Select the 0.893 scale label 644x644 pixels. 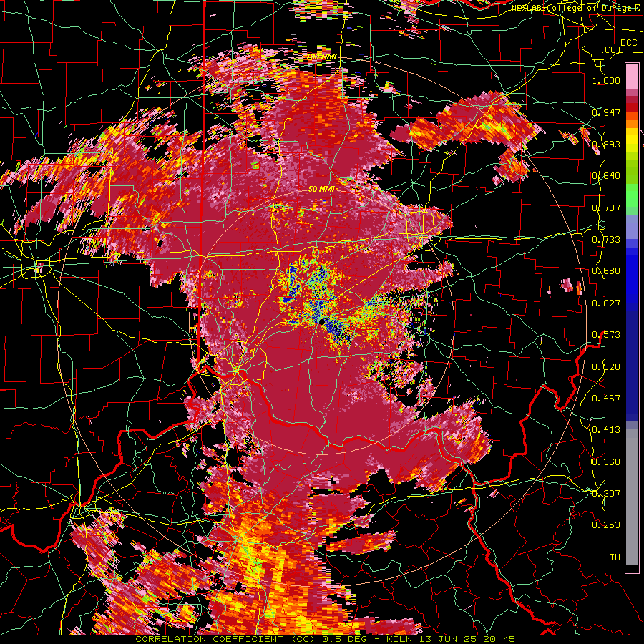click(x=606, y=144)
